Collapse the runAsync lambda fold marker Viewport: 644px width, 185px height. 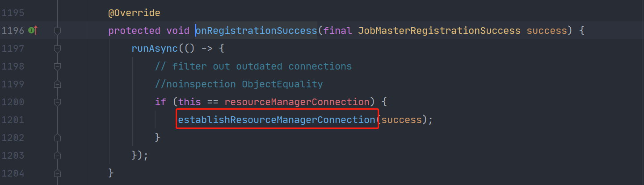[x=57, y=49]
